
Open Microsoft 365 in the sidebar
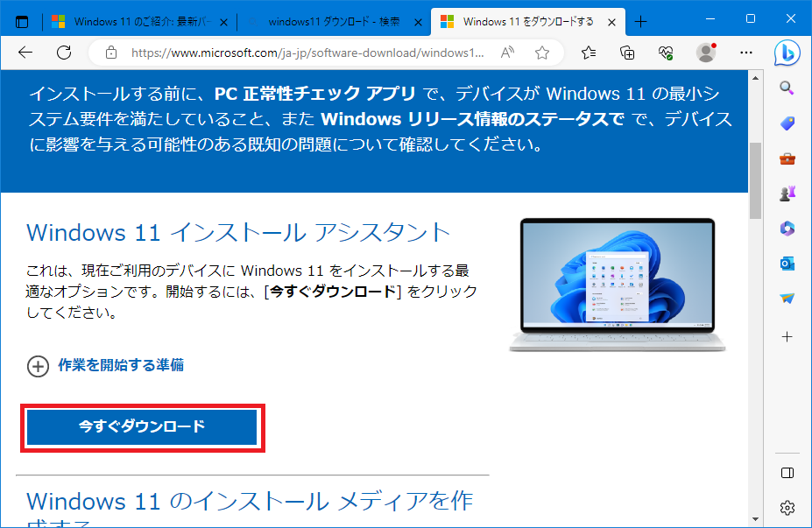(x=787, y=229)
